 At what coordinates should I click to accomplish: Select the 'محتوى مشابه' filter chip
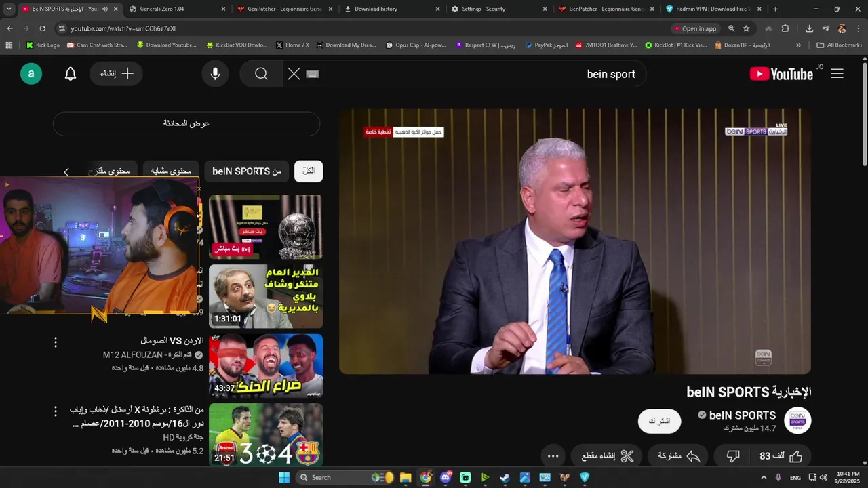(x=171, y=171)
